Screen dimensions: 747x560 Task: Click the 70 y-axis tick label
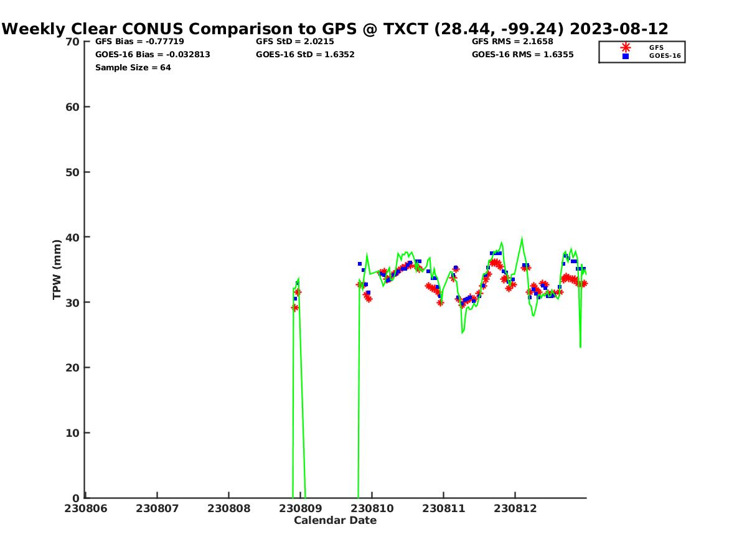pos(73,42)
